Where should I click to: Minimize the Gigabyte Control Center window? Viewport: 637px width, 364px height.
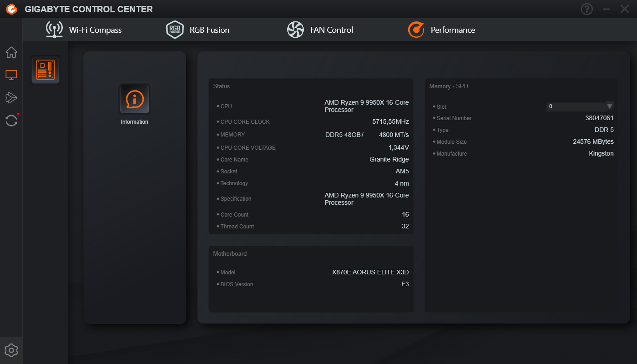coord(607,9)
